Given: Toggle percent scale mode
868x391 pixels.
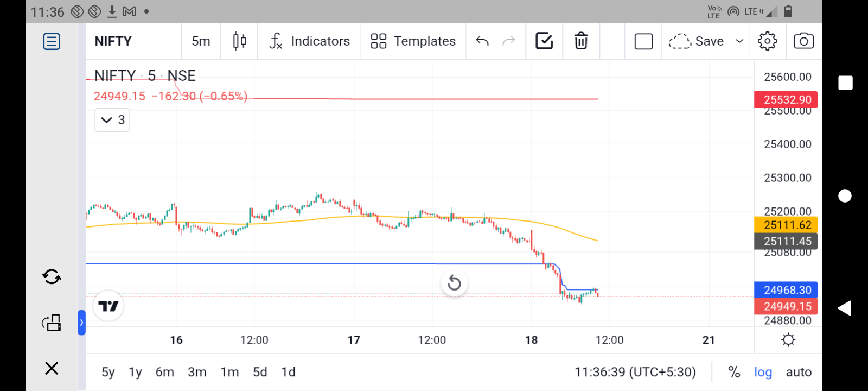Looking at the screenshot, I should [734, 372].
